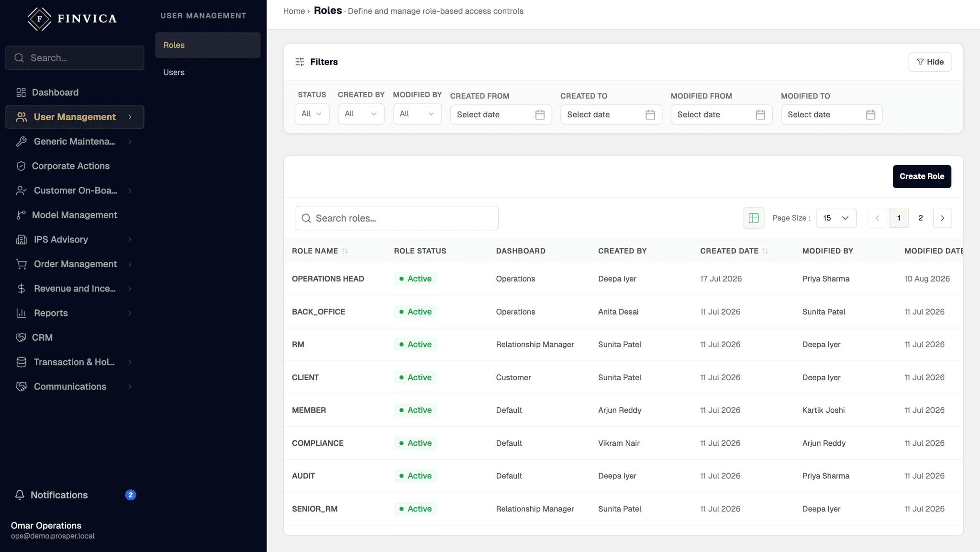Viewport: 980px width, 552px height.
Task: Click the Transaction & Holdings database icon
Action: (21, 362)
